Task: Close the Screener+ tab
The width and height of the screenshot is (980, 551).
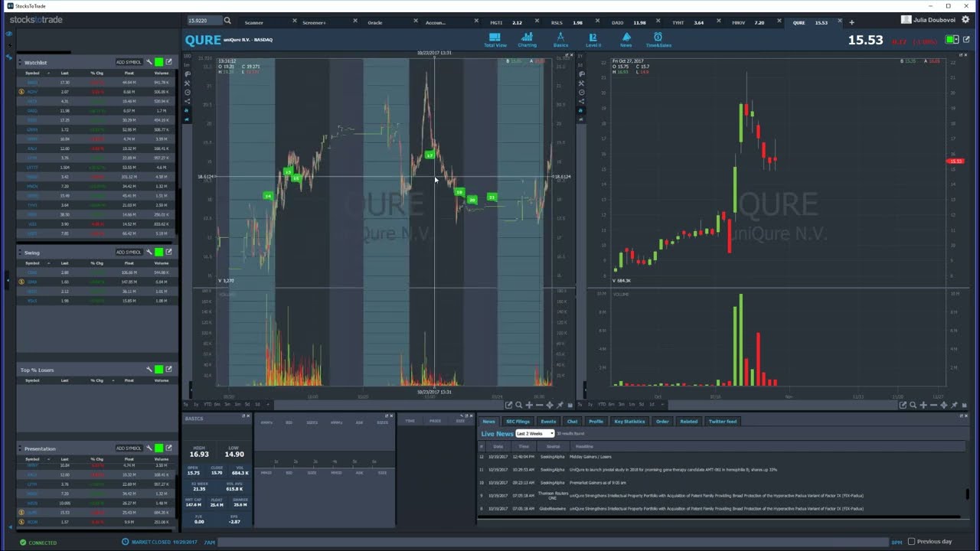Action: tap(354, 21)
